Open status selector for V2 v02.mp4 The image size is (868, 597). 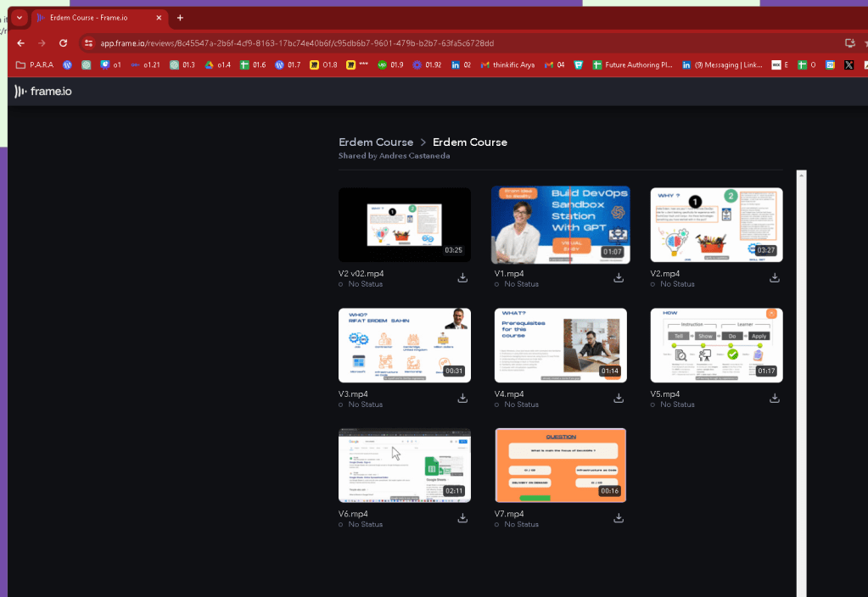click(361, 284)
